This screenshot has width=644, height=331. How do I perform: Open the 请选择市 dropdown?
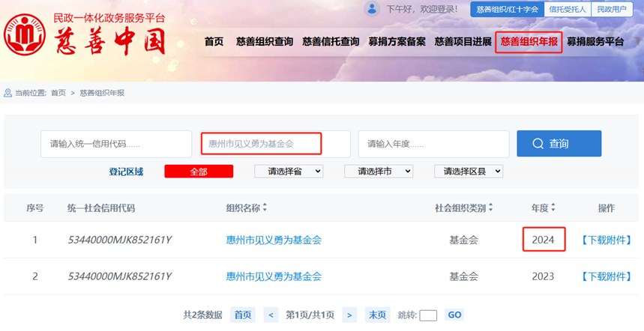[x=379, y=171]
